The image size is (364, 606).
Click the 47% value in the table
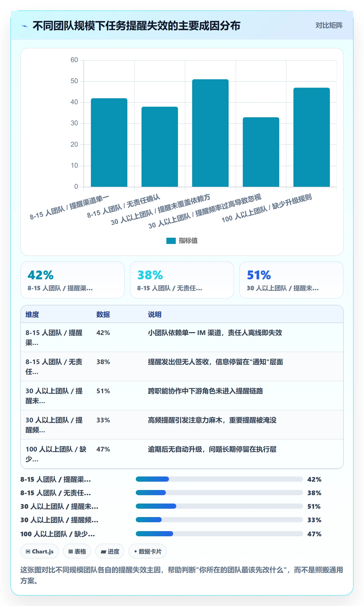103,449
